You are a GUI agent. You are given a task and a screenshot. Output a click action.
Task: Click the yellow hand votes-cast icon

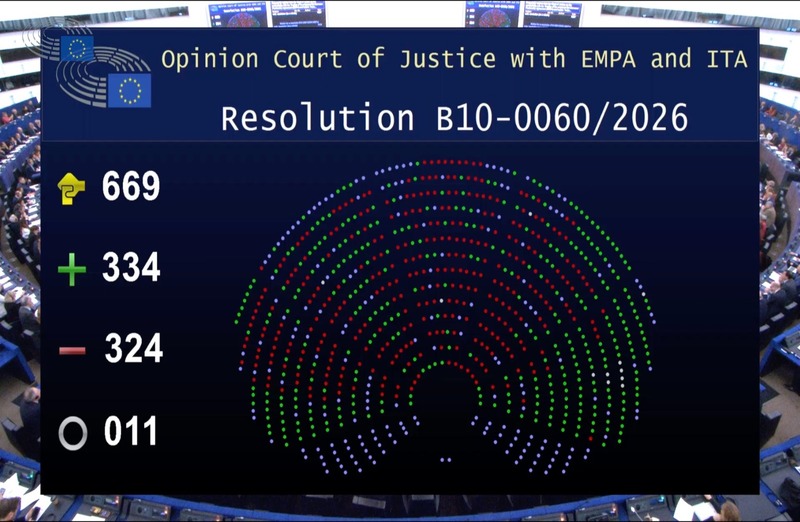point(71,188)
